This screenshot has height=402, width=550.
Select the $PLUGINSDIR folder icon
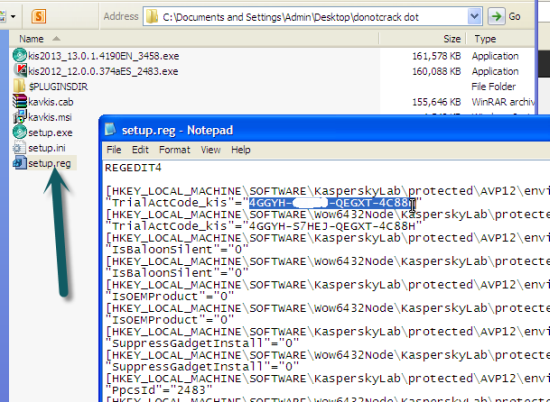[19, 86]
